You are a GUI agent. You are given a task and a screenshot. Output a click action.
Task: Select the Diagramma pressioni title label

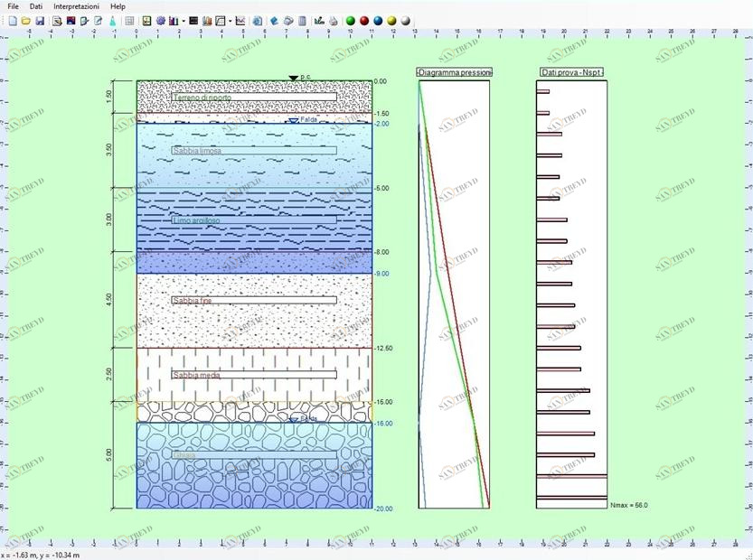(454, 72)
